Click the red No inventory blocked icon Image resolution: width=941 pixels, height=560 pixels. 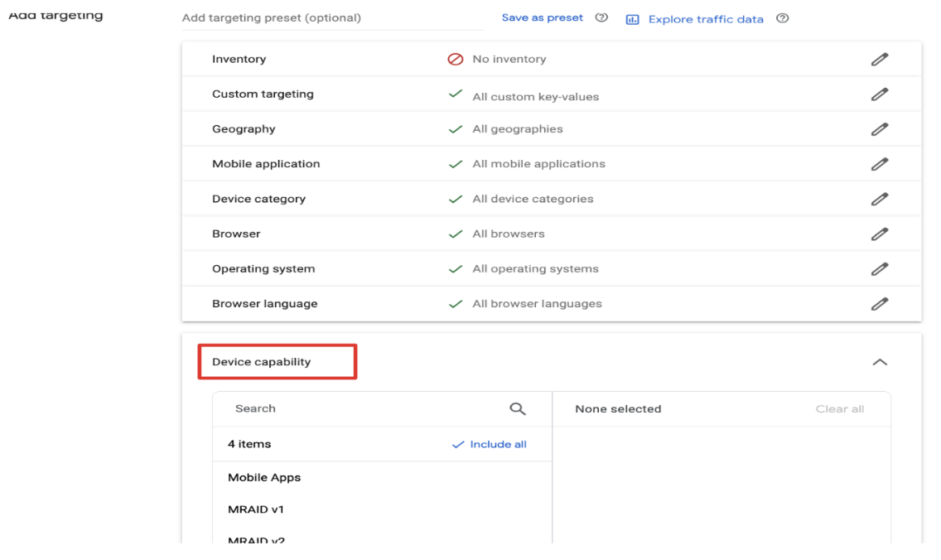tap(455, 59)
